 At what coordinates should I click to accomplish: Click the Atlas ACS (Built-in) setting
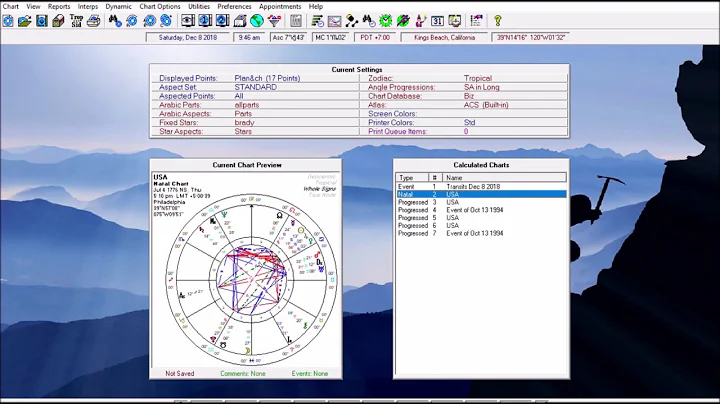[x=464, y=105]
